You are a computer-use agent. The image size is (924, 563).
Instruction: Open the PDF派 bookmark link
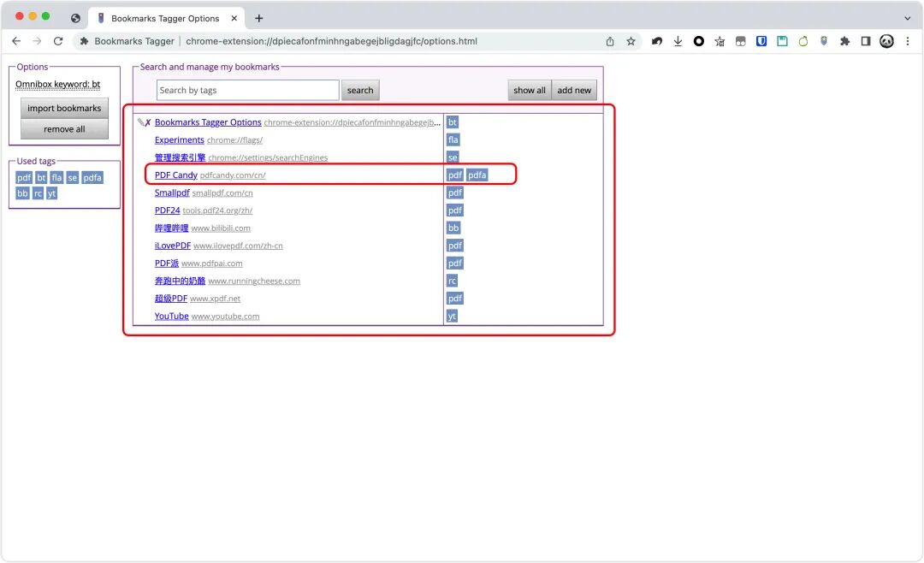click(167, 264)
